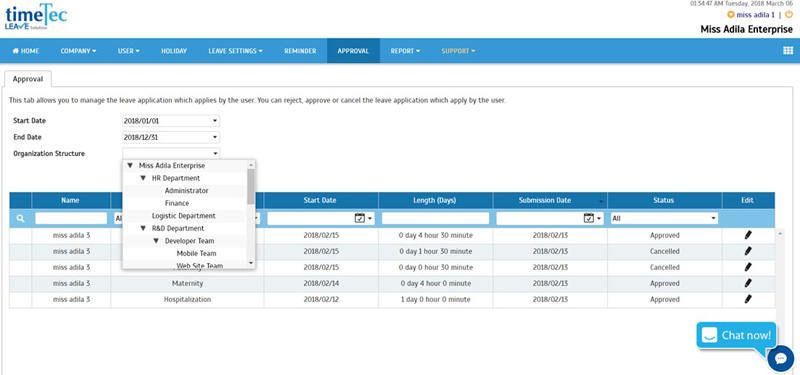Select Web Site Team in the tree
This screenshot has height=375, width=800.
click(x=199, y=266)
